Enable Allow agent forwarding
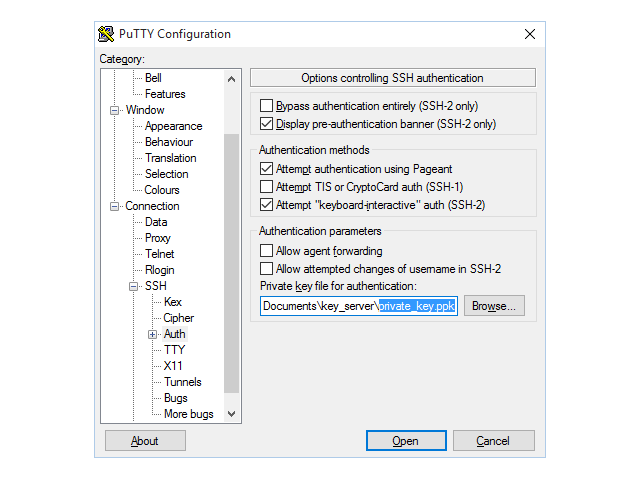This screenshot has width=640, height=480. point(267,251)
